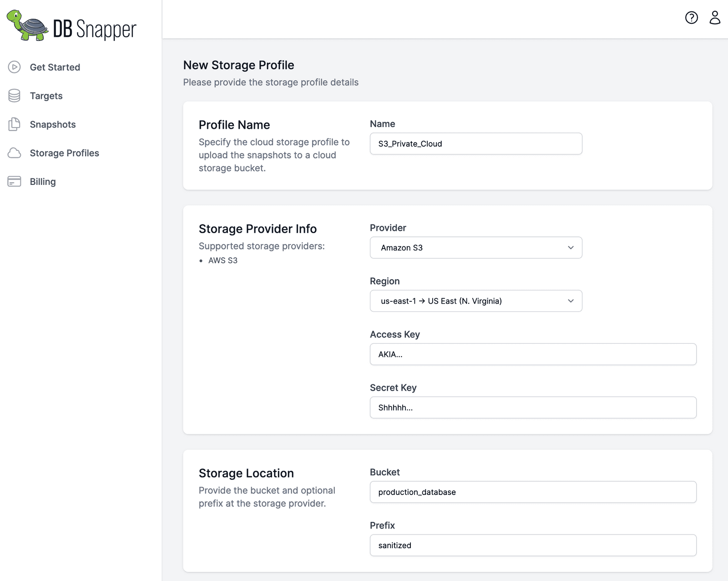The width and height of the screenshot is (728, 581).
Task: Click the New Storage Profile heading
Action: click(x=238, y=65)
